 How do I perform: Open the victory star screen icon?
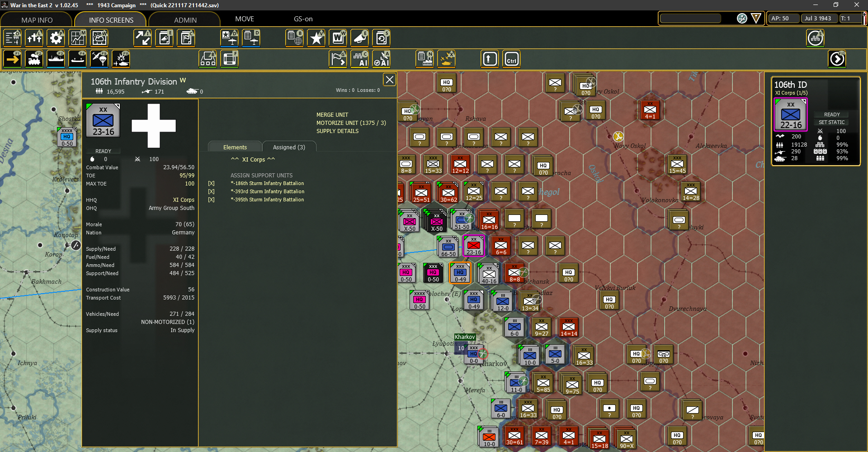coord(316,38)
